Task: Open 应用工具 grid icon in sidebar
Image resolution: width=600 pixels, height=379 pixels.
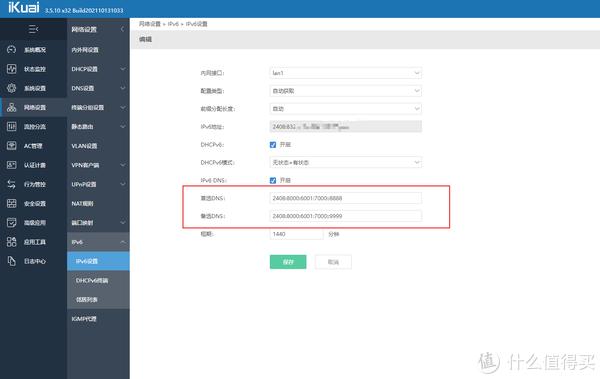Action: pyautogui.click(x=11, y=242)
